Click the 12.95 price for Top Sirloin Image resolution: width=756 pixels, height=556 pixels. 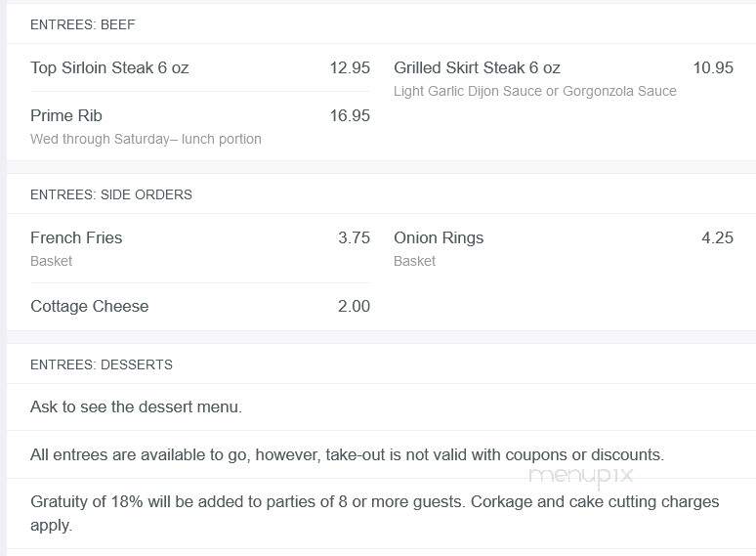(x=350, y=68)
